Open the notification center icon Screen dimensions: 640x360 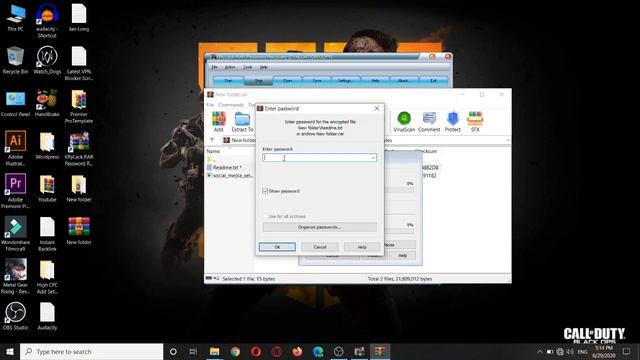(x=627, y=351)
